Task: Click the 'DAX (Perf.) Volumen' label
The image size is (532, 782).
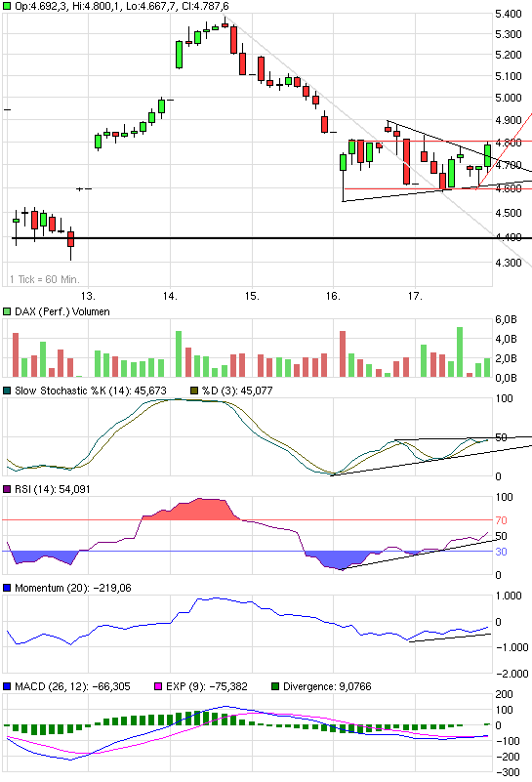Action: 62,311
